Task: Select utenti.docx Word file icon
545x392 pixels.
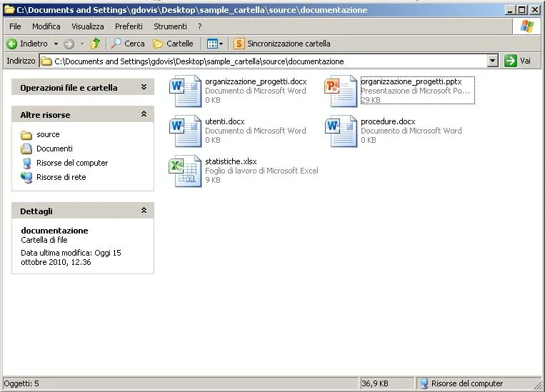Action: coord(185,131)
